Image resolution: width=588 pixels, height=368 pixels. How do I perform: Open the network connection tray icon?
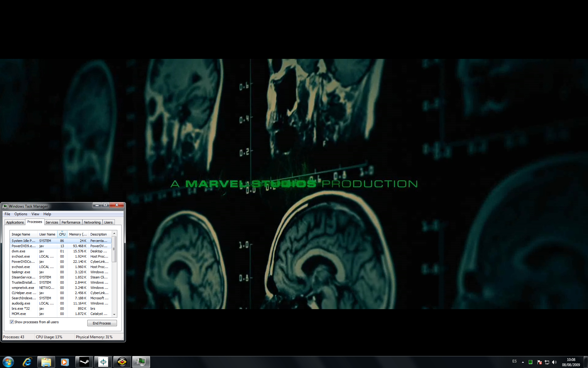[547, 362]
